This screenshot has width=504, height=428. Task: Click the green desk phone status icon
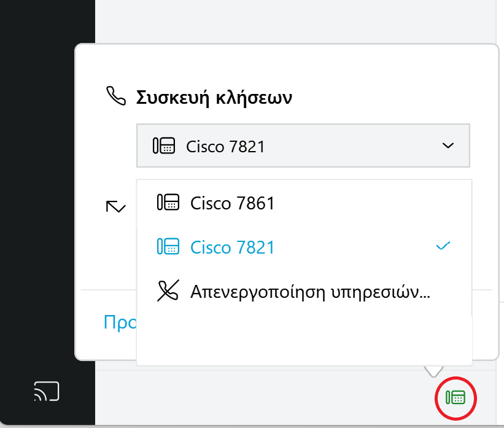(456, 398)
